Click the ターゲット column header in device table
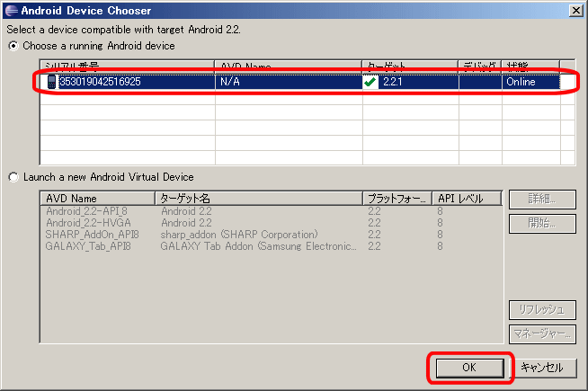The height and width of the screenshot is (391, 588). (x=410, y=67)
